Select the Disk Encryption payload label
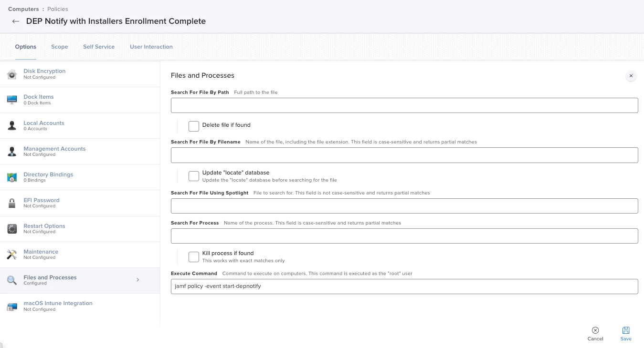 pyautogui.click(x=44, y=71)
